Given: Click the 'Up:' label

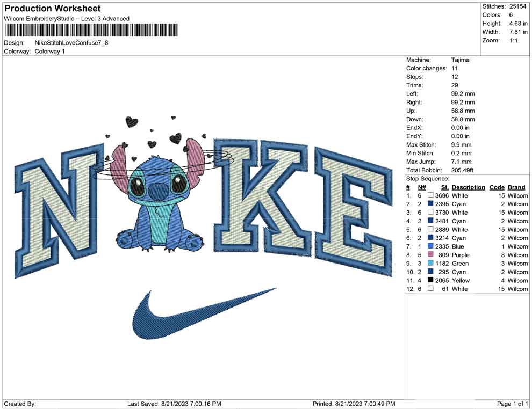Looking at the screenshot, I should coord(411,111).
